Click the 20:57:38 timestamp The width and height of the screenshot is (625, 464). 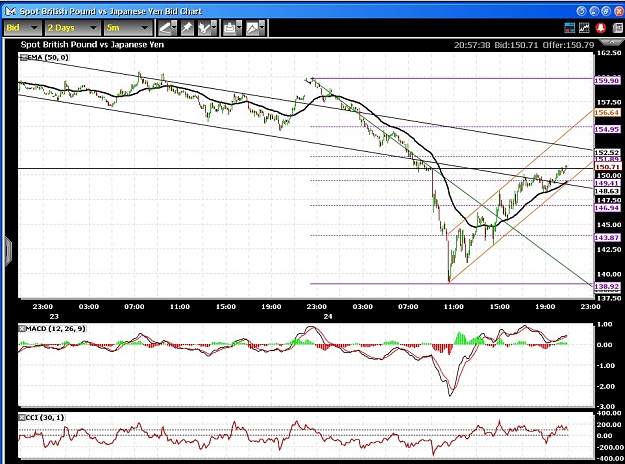click(x=472, y=45)
